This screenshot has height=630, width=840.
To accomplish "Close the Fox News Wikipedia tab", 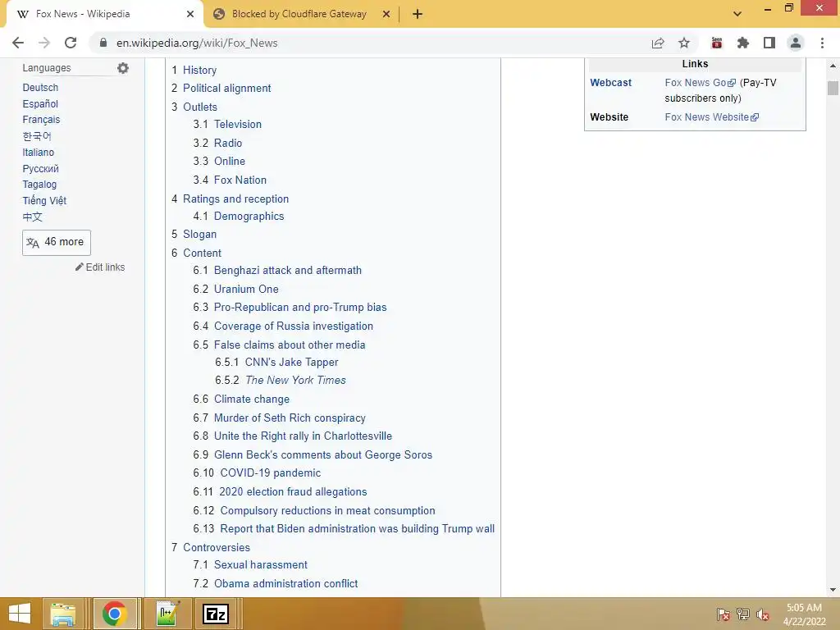I will [x=190, y=14].
